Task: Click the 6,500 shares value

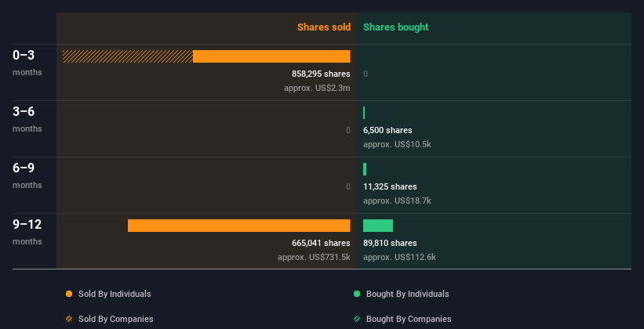Action: [387, 131]
